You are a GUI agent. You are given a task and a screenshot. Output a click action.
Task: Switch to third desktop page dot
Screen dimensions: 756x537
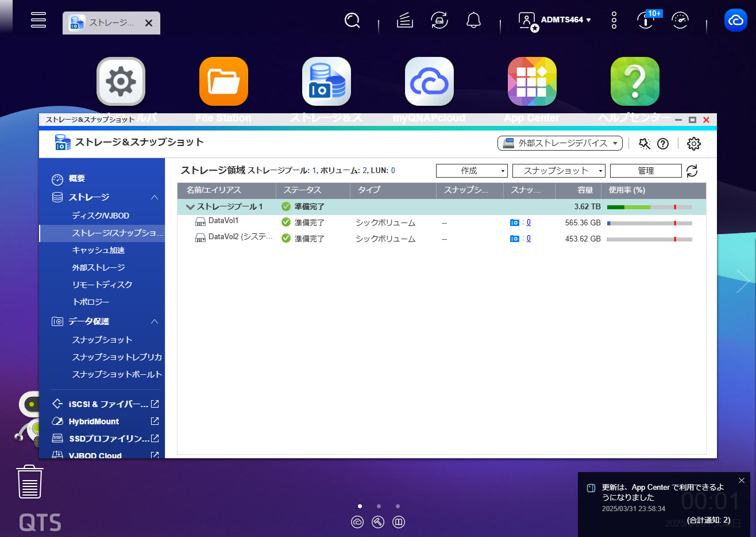click(x=398, y=507)
